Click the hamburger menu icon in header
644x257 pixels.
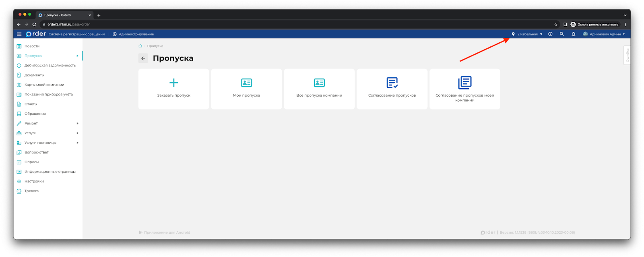[19, 34]
